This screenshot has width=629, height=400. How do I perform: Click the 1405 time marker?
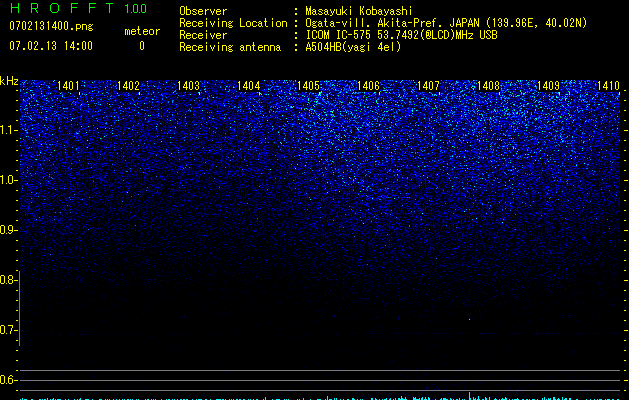[x=308, y=86]
